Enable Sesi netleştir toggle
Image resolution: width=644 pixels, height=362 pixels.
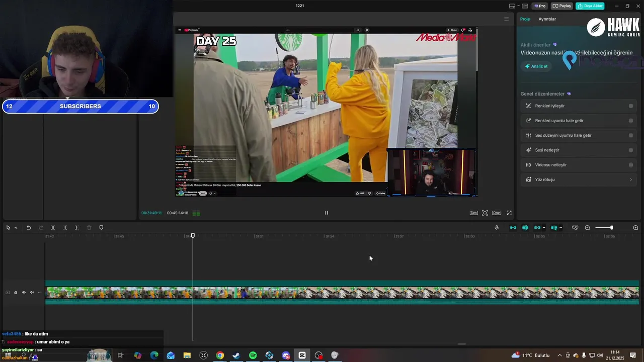631,150
